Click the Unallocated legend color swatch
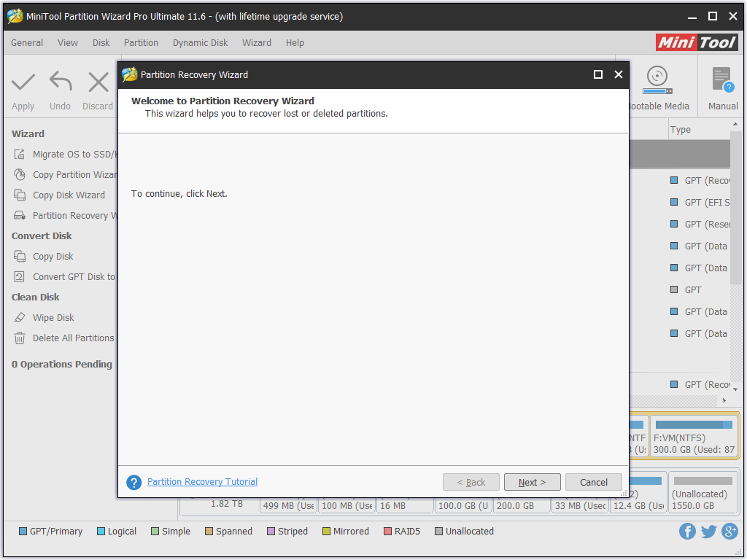 coord(438,532)
